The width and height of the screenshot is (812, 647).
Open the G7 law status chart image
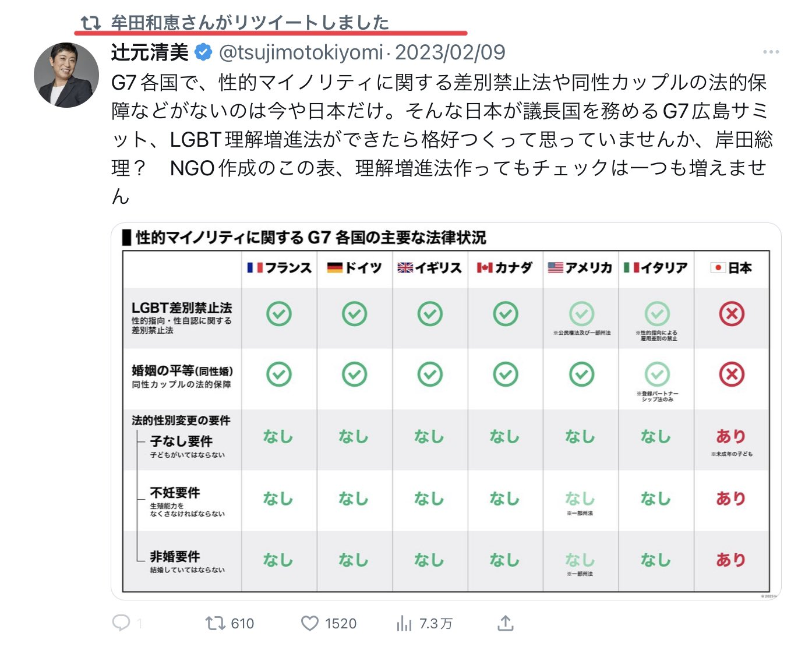click(x=446, y=411)
